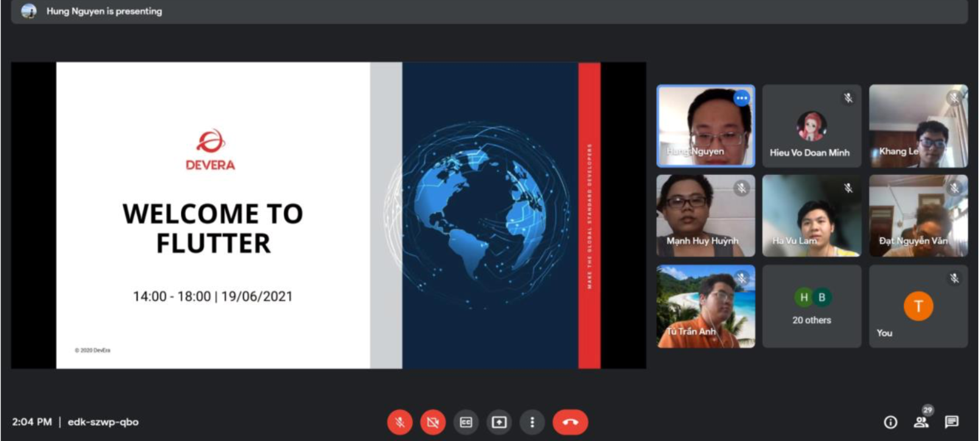Viewport: 980px width, 441px height.
Task: Click the presented "Welcome to Flutter" slide
Action: coord(328,215)
